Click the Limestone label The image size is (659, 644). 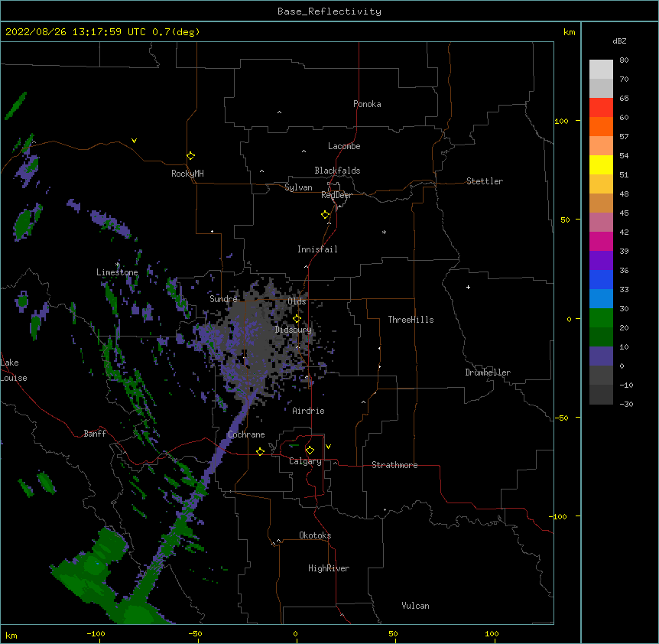point(117,272)
